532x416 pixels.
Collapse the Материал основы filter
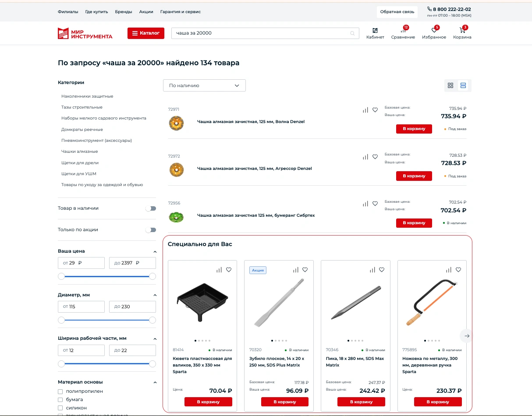coord(155,382)
